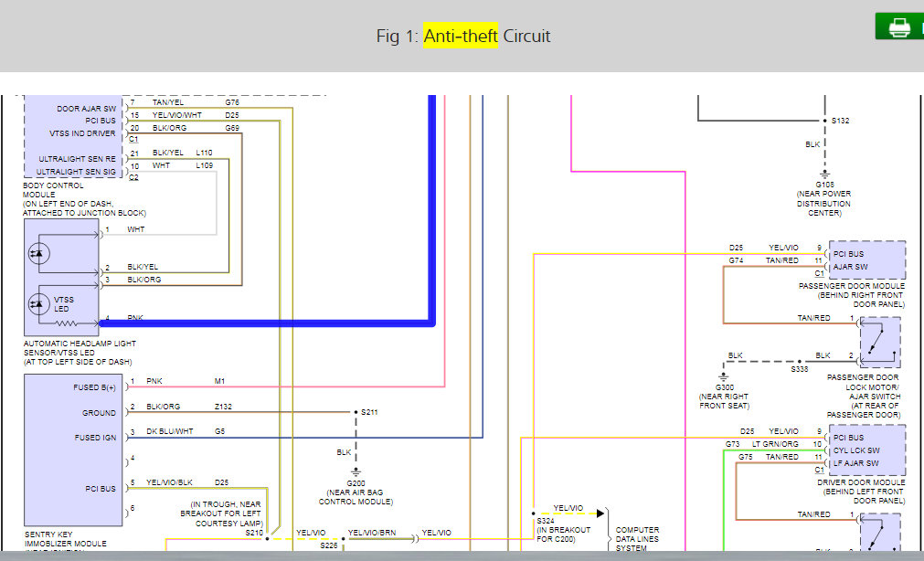Click 'Fig 1:' figure caption text
The image size is (924, 561).
click(x=398, y=36)
